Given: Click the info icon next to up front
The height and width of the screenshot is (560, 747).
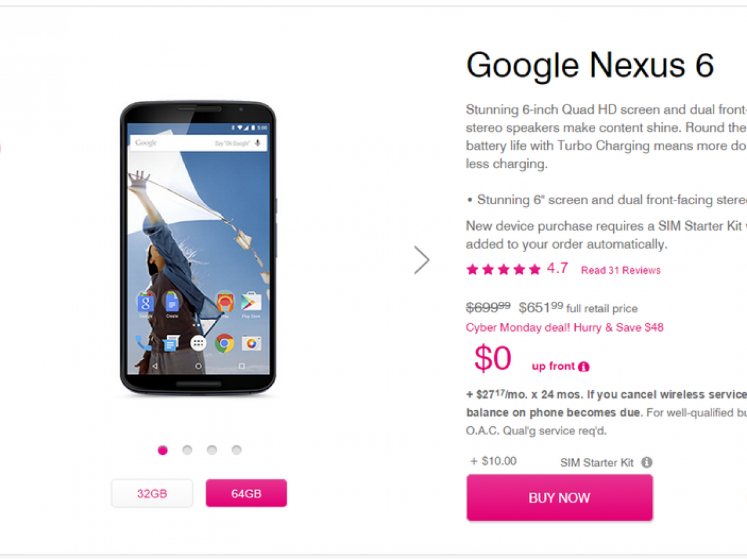Looking at the screenshot, I should tap(583, 366).
